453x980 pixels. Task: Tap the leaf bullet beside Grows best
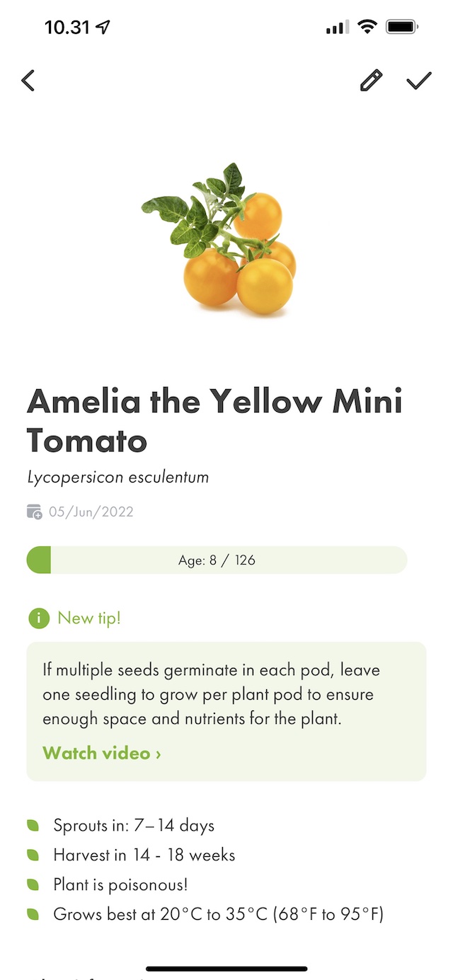[33, 914]
